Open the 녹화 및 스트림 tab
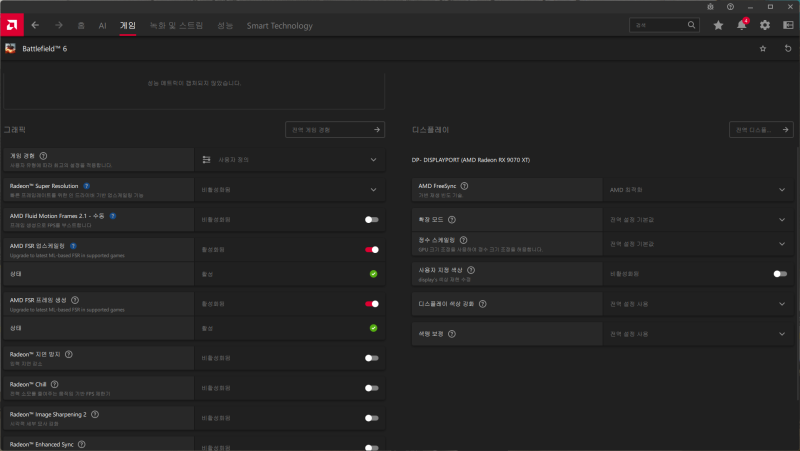 (x=176, y=25)
